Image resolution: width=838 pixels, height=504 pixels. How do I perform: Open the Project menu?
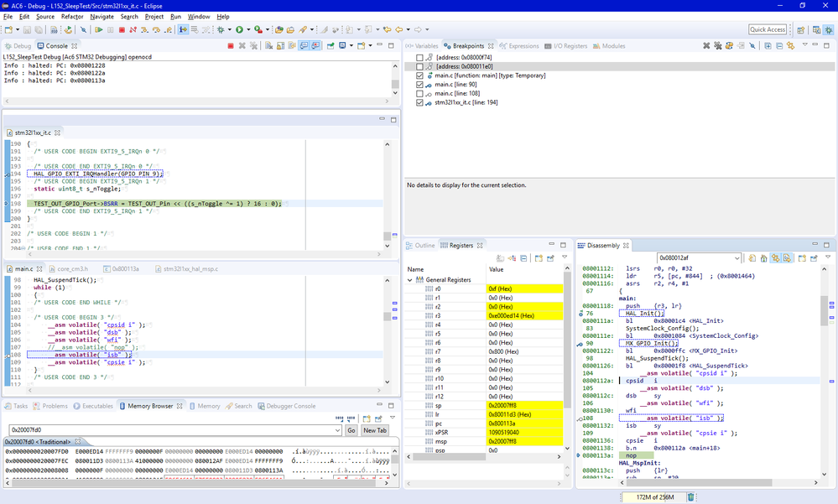coord(154,17)
